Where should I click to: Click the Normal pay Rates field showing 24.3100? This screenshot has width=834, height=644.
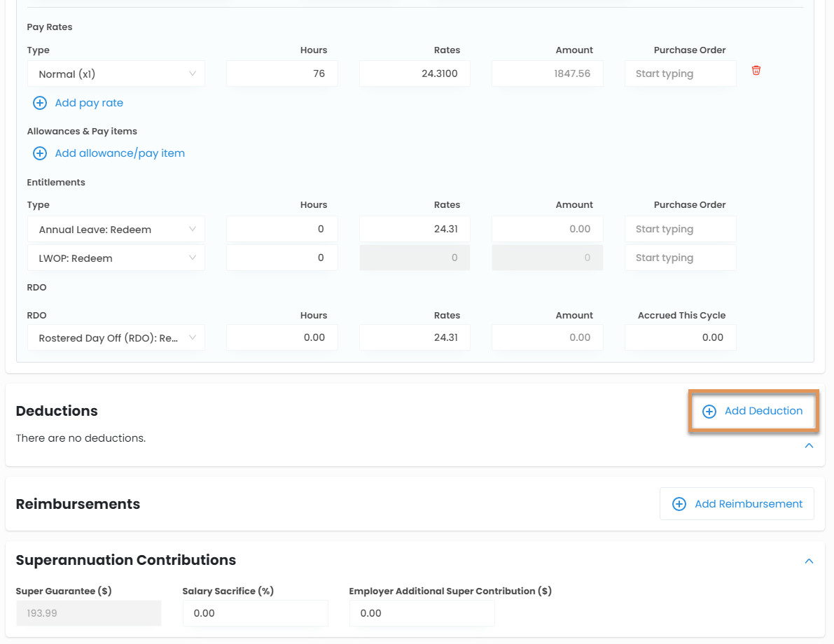pos(415,73)
